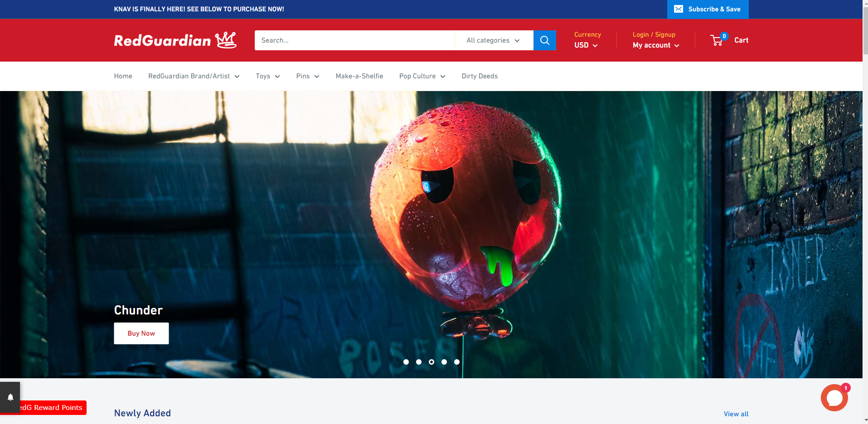Open the chat bubble widget
Image resolution: width=868 pixels, height=424 pixels.
point(834,398)
